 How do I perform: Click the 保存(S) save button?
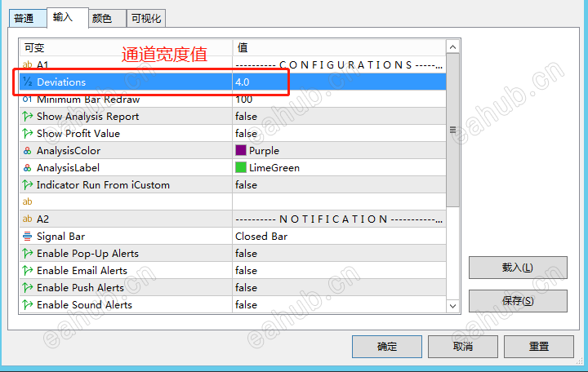(x=518, y=301)
